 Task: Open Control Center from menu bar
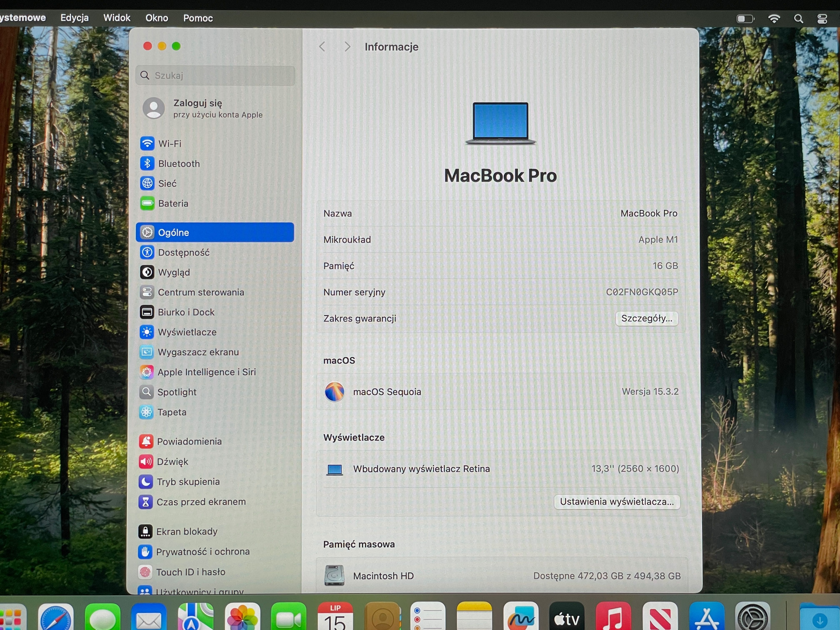click(x=822, y=19)
